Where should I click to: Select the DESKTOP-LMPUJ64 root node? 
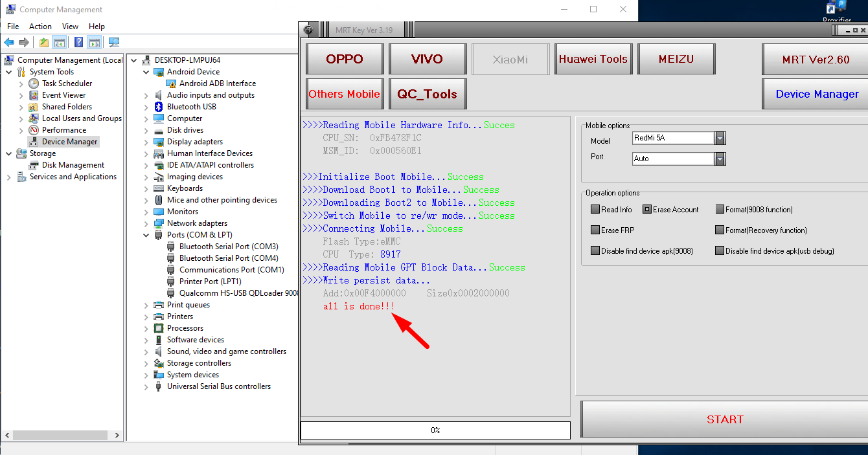point(188,60)
